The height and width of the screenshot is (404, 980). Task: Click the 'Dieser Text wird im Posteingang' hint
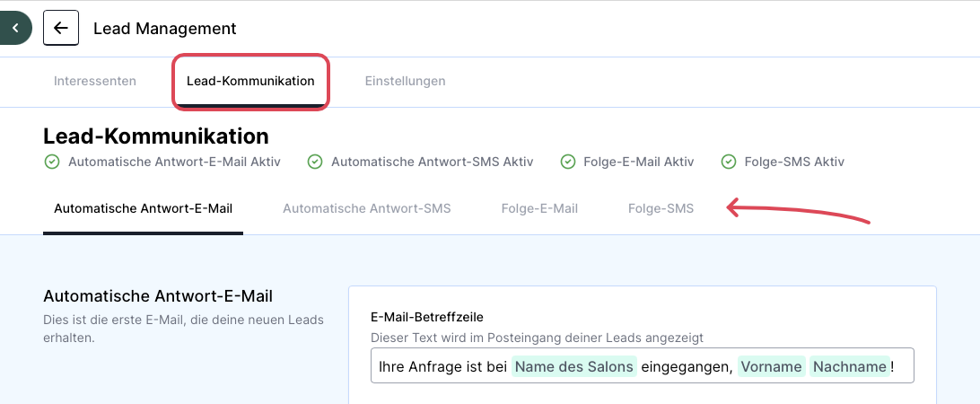pos(538,338)
